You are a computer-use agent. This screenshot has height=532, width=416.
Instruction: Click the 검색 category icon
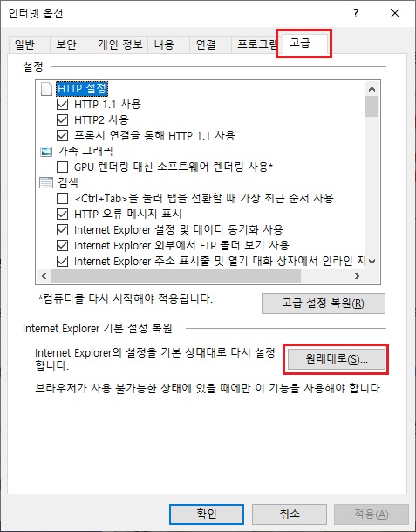(46, 183)
